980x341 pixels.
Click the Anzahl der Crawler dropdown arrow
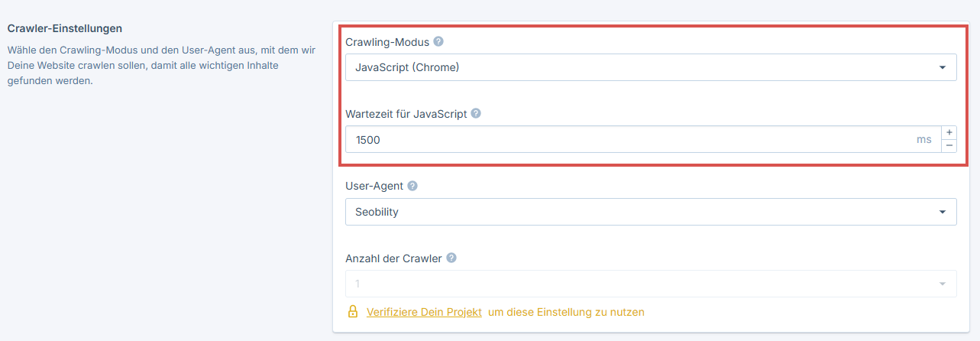(942, 284)
